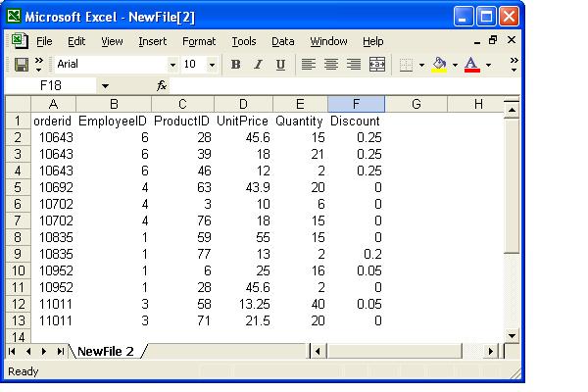Click the Select All corner button

coord(18,104)
